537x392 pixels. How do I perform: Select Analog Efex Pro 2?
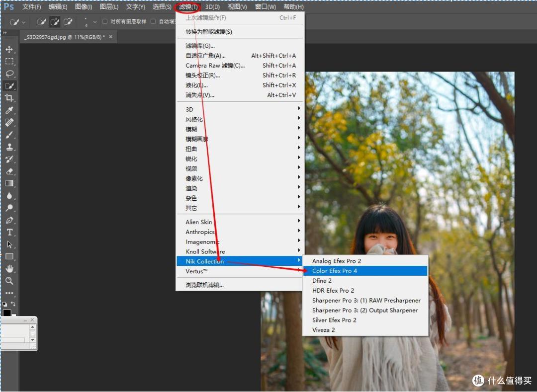coord(365,261)
